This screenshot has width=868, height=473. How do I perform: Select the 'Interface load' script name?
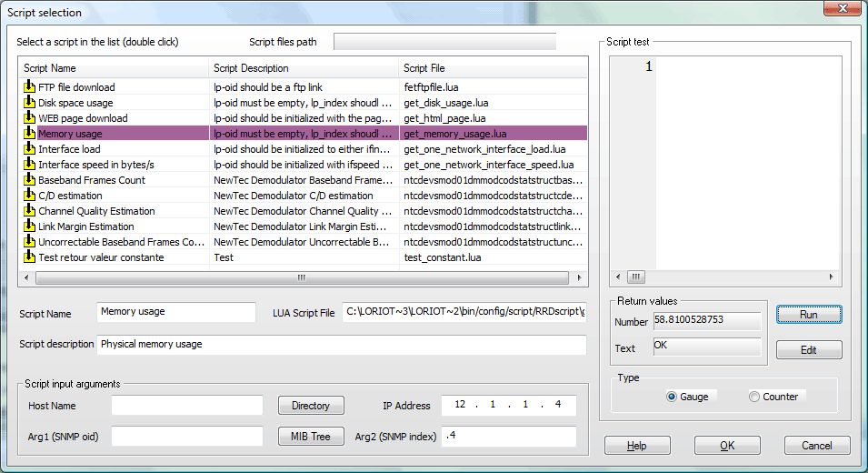pos(69,149)
